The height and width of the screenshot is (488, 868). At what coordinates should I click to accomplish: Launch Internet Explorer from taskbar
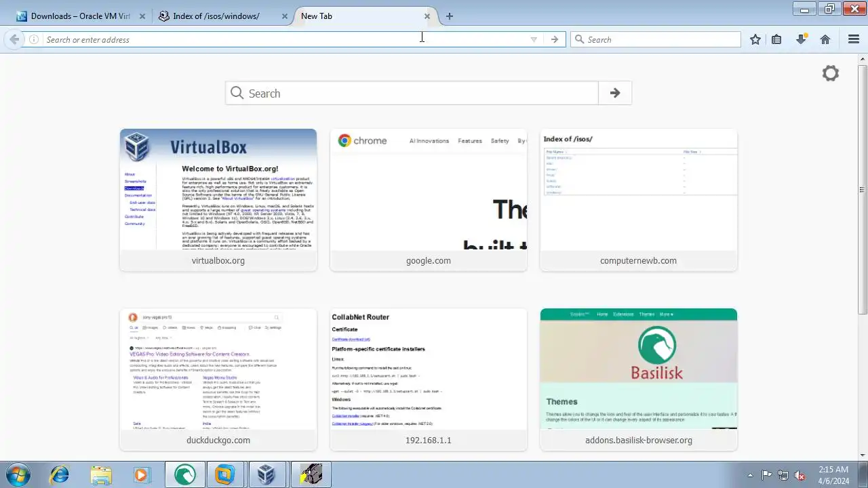click(x=60, y=475)
